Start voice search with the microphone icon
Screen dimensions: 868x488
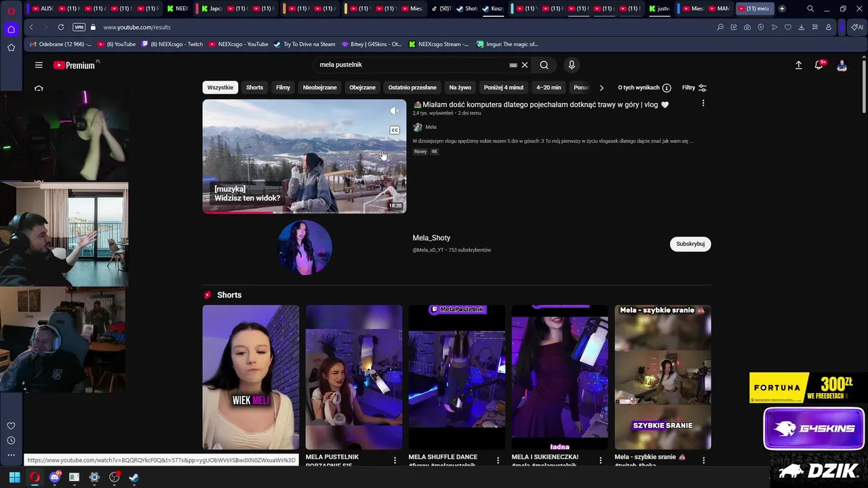[x=572, y=65]
